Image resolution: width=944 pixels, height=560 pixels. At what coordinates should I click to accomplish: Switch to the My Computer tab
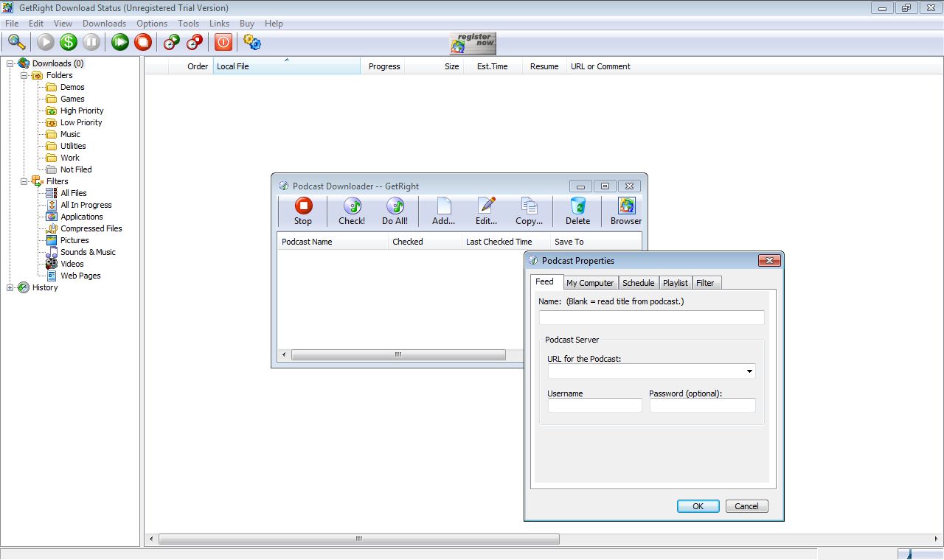point(590,283)
